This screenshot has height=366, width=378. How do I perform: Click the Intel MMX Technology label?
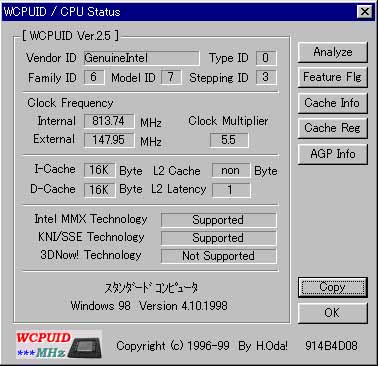click(91, 219)
